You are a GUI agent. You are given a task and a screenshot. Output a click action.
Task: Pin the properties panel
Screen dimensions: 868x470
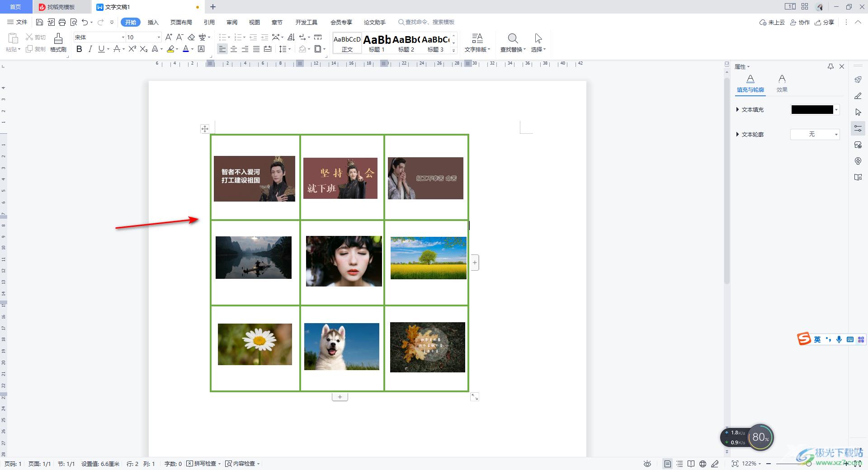tap(830, 66)
